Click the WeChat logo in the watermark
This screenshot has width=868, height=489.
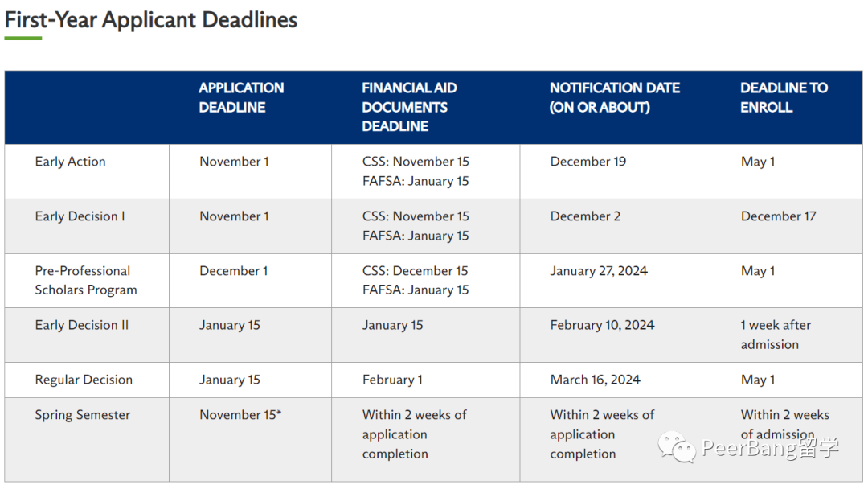[x=677, y=447]
